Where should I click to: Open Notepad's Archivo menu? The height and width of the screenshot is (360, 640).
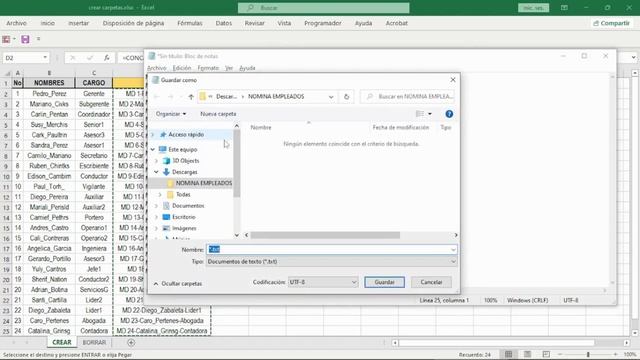[157, 68]
